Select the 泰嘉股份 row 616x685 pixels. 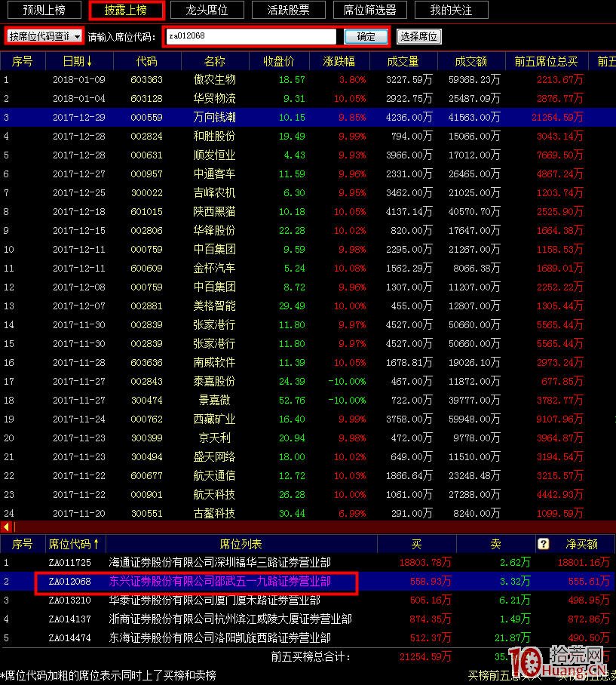click(308, 382)
